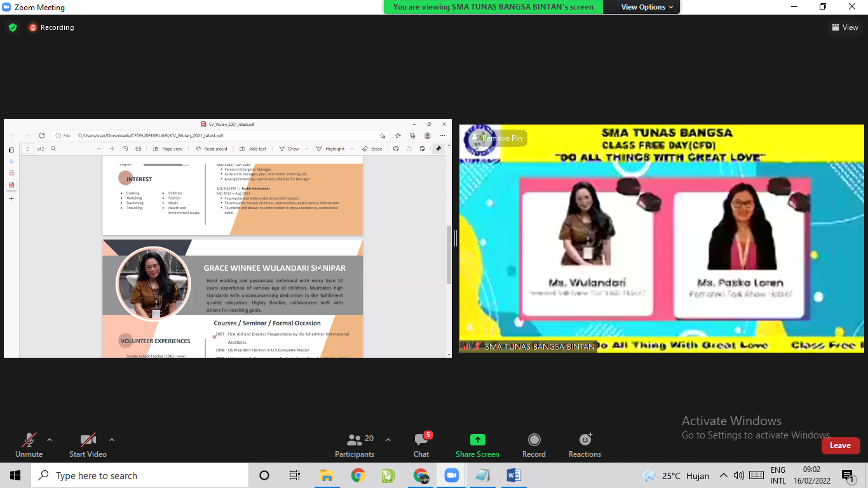Screen dimensions: 868x488
Task: Open Favorites list in shared Edge
Action: pos(398,135)
